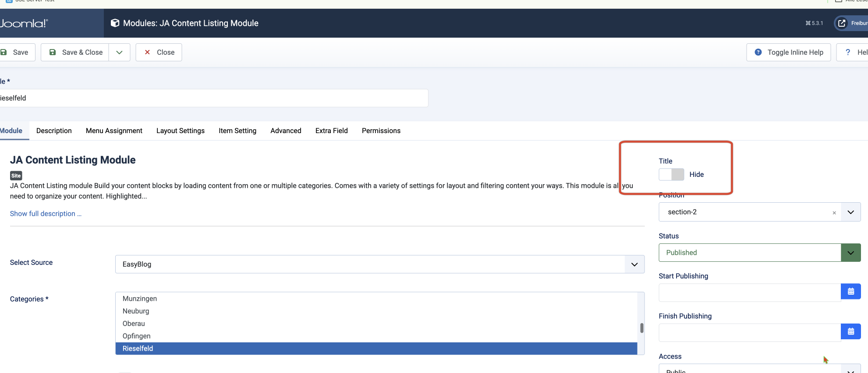This screenshot has width=868, height=373.
Task: Open the Position dropdown
Action: click(x=851, y=212)
